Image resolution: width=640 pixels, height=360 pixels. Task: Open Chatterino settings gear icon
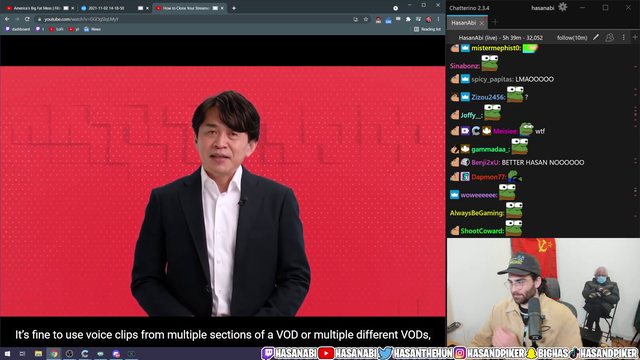point(562,7)
